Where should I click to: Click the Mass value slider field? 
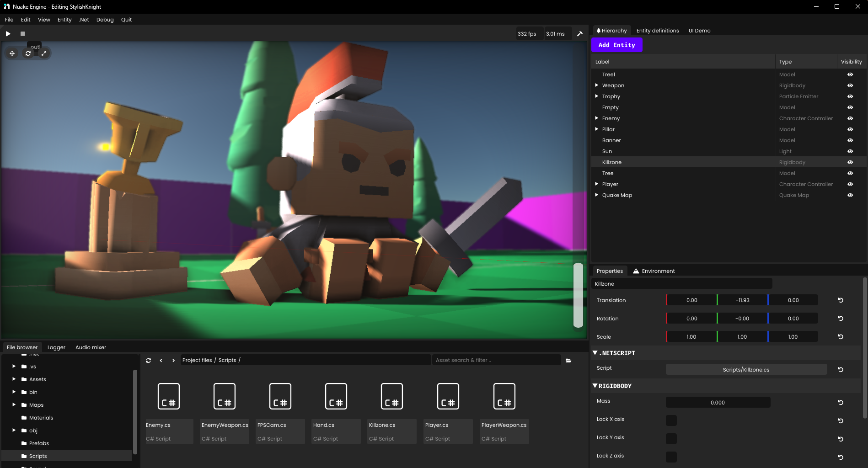(x=718, y=403)
